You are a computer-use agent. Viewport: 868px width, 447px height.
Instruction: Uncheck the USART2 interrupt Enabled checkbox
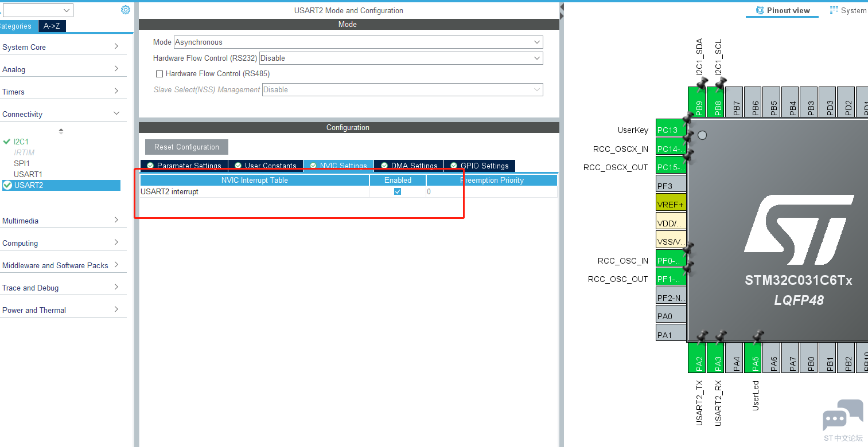tap(398, 191)
